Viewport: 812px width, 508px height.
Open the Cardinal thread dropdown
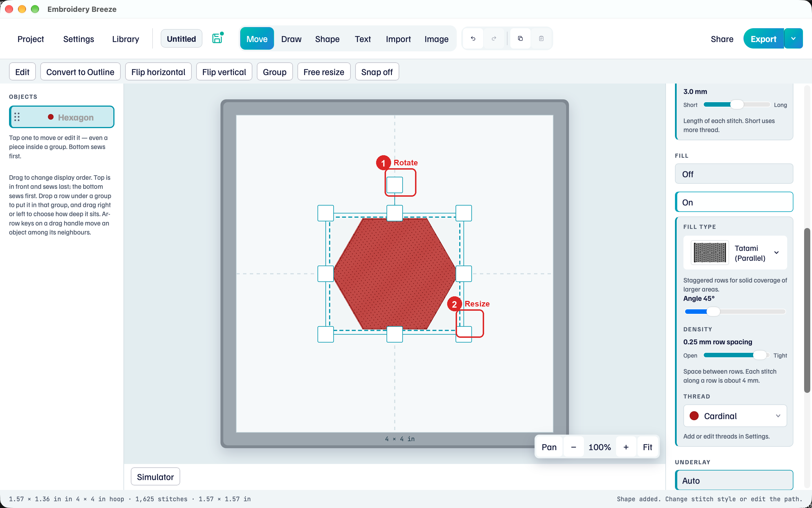coord(735,416)
